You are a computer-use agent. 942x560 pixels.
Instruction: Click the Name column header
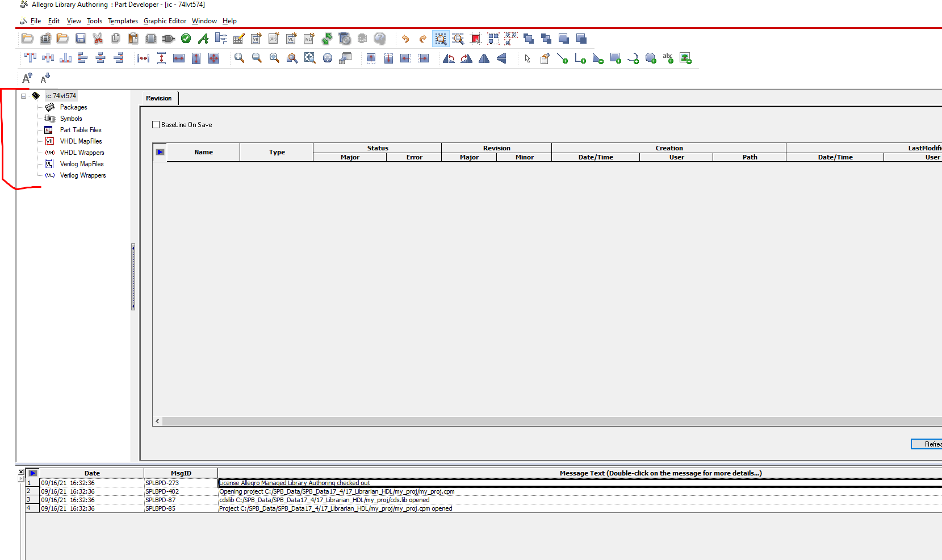pyautogui.click(x=203, y=152)
